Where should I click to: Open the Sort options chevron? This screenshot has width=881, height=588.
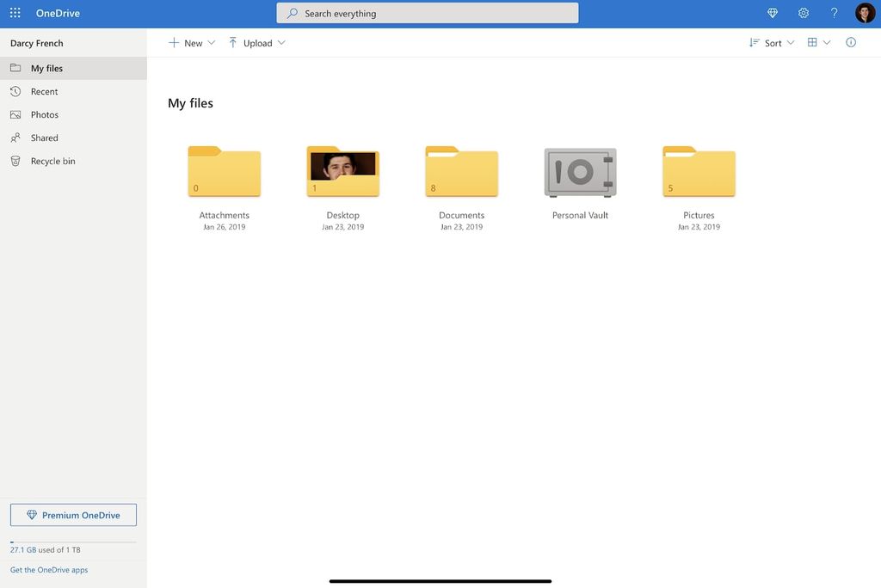(x=790, y=41)
